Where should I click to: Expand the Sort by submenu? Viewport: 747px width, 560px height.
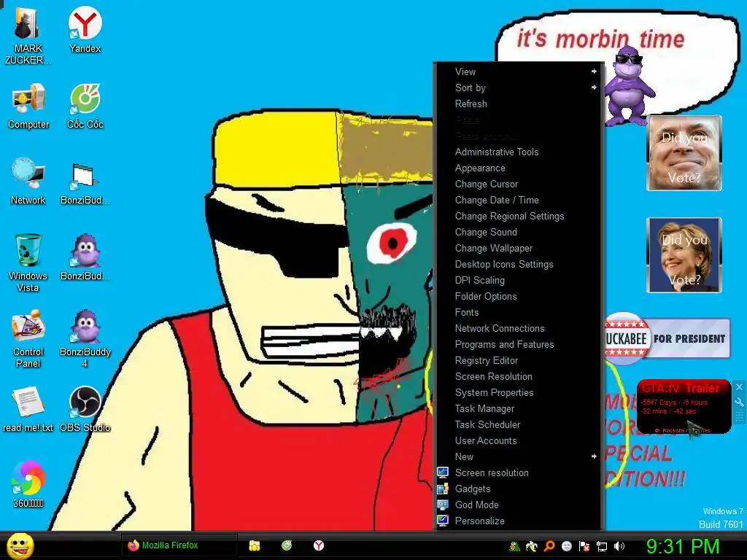[x=519, y=87]
